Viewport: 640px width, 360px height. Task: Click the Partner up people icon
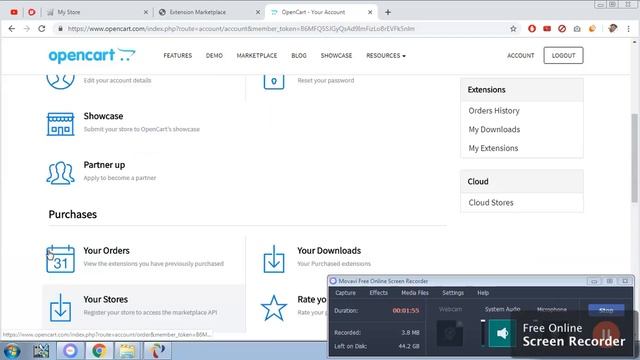[x=60, y=173]
